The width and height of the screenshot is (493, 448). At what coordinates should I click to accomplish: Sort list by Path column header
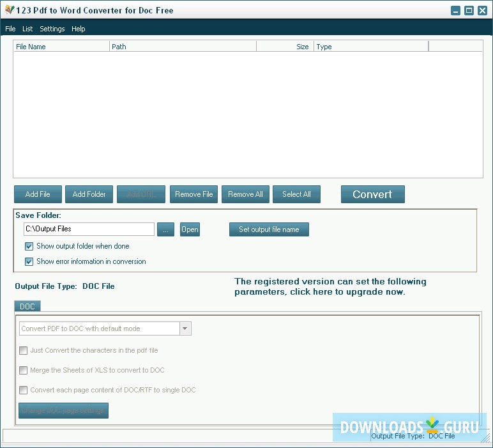click(x=183, y=47)
